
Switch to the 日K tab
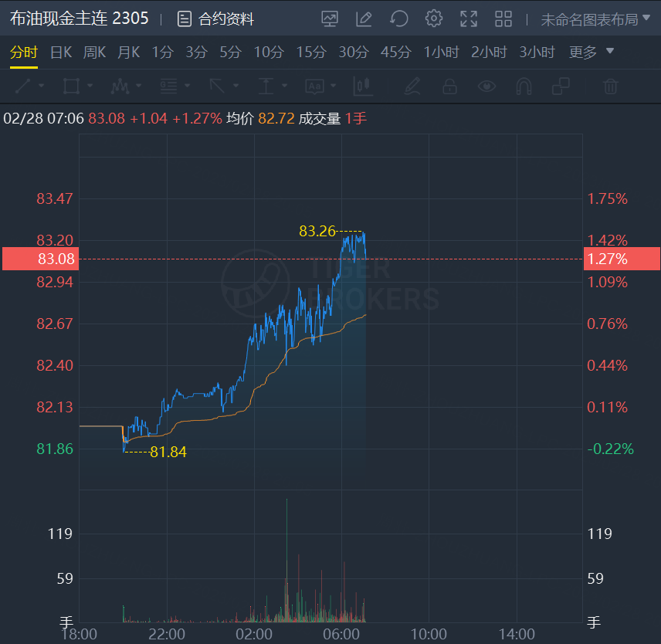(x=61, y=53)
